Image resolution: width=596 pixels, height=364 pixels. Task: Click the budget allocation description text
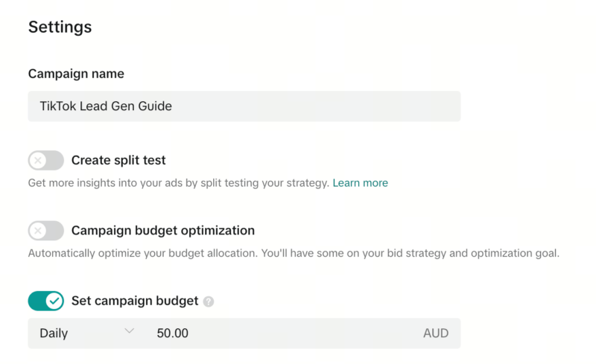[x=293, y=253]
